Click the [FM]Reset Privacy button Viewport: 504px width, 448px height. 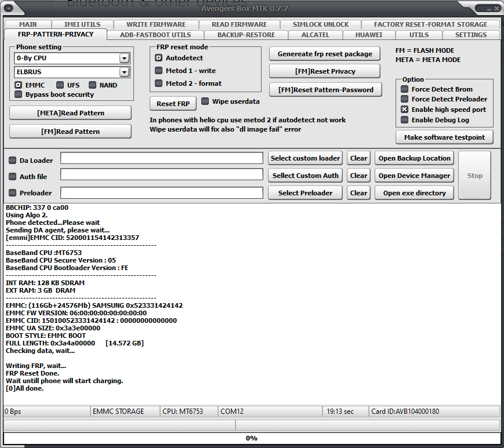pos(325,71)
